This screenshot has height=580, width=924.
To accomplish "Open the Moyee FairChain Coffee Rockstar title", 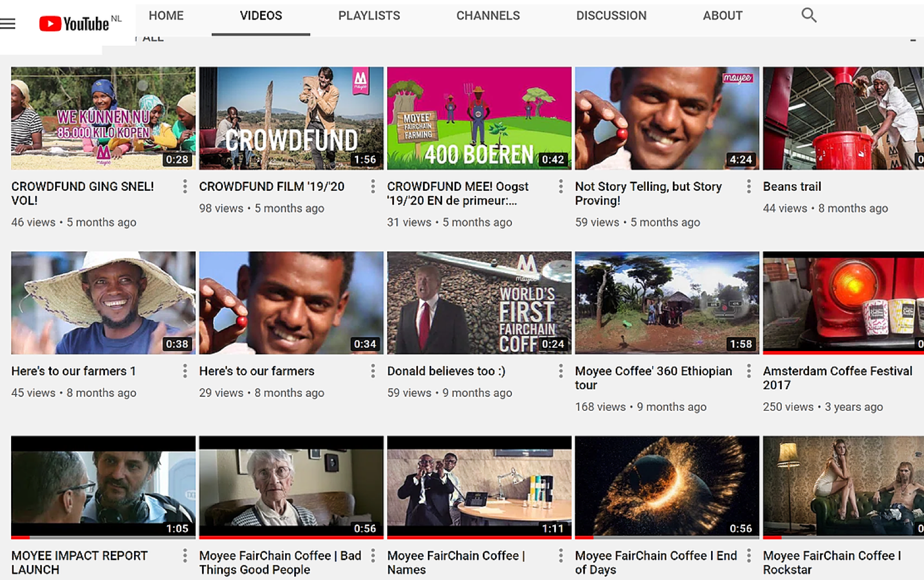I will [x=832, y=563].
